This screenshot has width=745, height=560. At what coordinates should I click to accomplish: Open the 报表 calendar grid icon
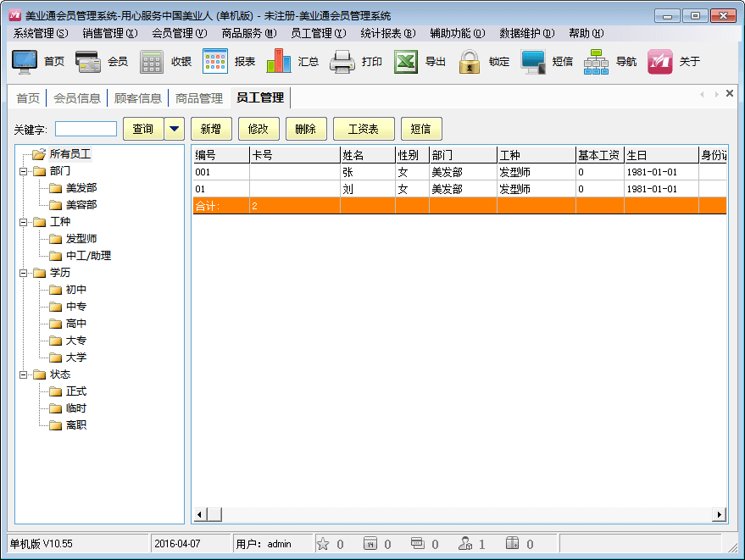[x=215, y=62]
